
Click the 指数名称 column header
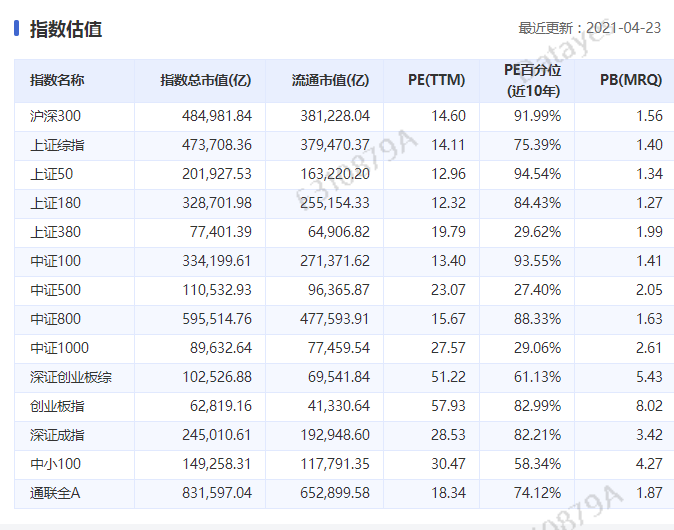click(57, 81)
